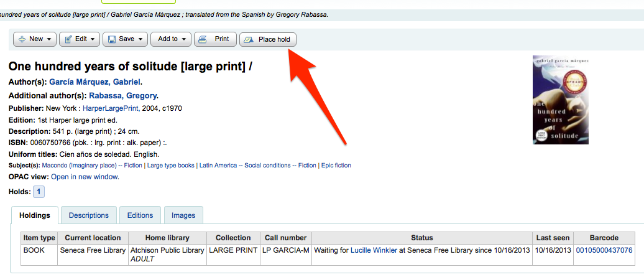Expand the New dropdown arrow

tap(49, 39)
